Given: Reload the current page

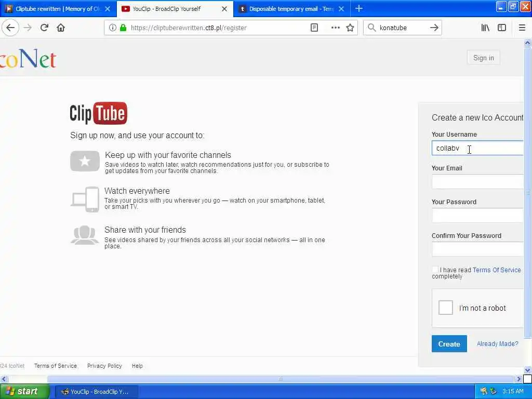Looking at the screenshot, I should click(x=44, y=28).
